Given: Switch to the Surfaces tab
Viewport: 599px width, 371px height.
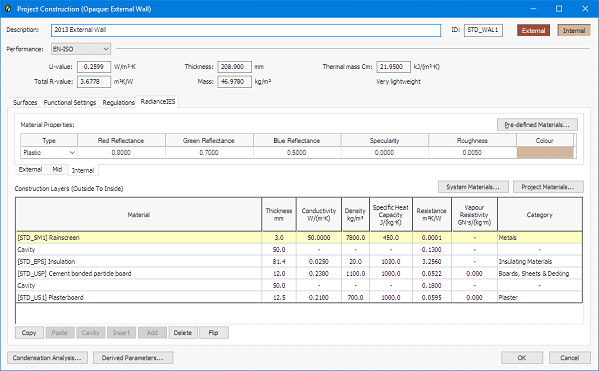Looking at the screenshot, I should click(x=25, y=102).
